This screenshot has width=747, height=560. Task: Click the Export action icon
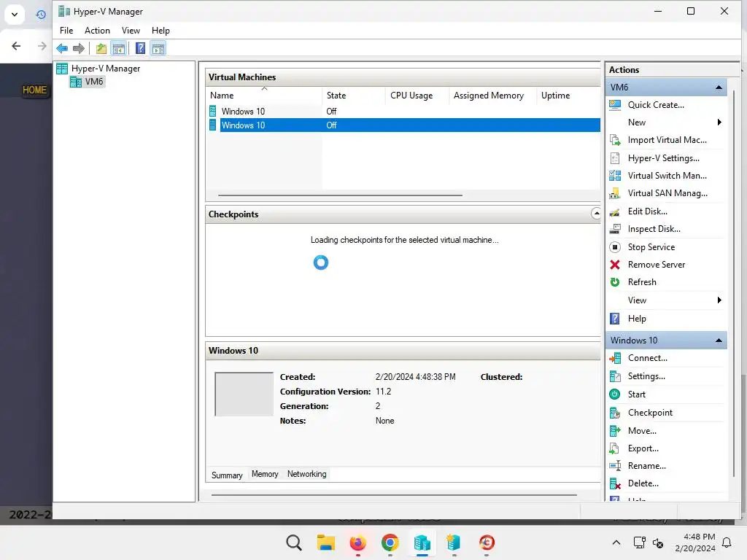[615, 448]
